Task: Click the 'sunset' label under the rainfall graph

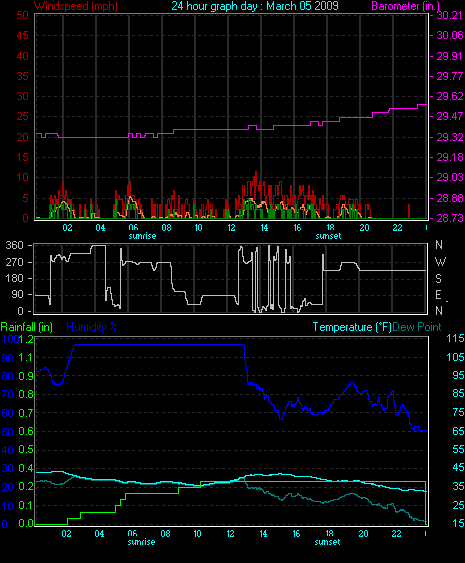Action: click(327, 542)
